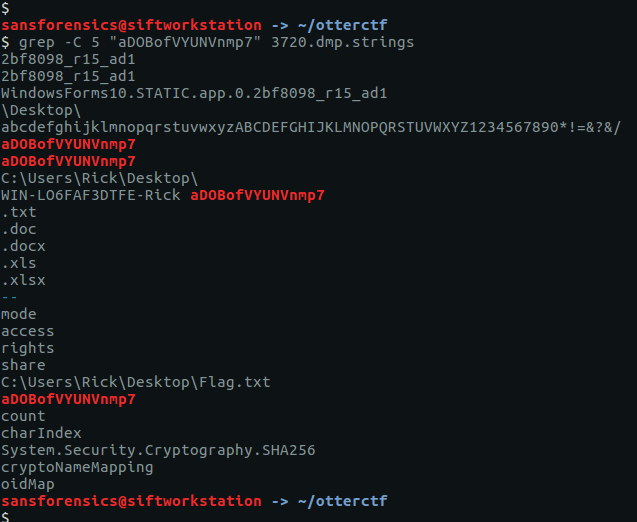Click the .txt extension line
The height and width of the screenshot is (522, 637).
click(19, 212)
